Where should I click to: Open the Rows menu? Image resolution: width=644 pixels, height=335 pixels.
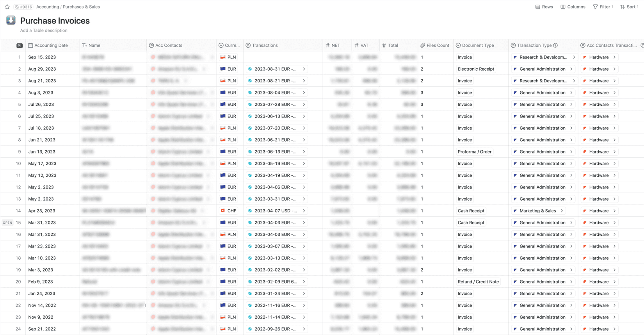[x=544, y=7]
